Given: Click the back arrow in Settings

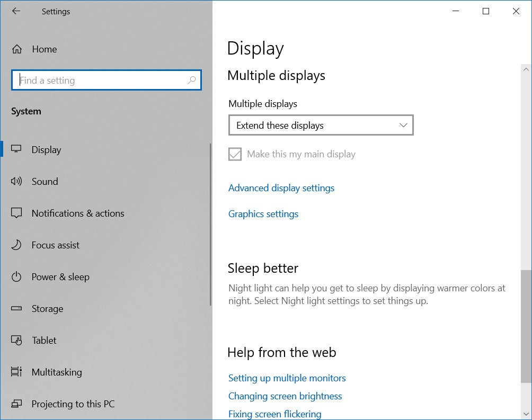Looking at the screenshot, I should coord(16,11).
